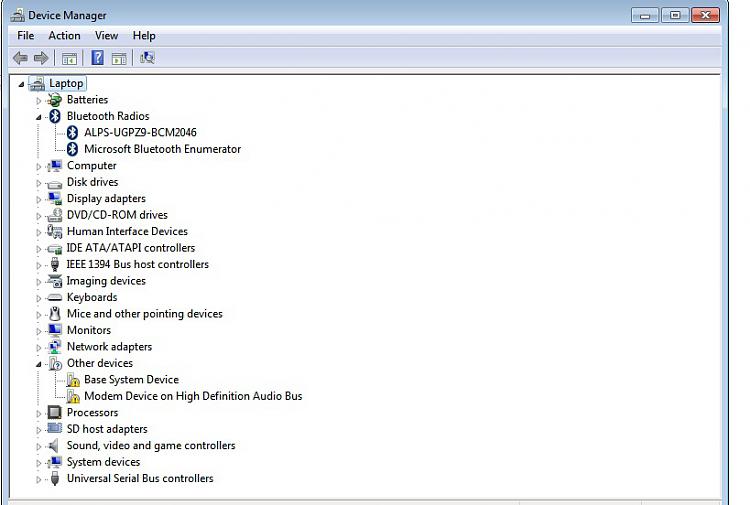
Task: Close the Device Manager window
Action: (706, 15)
